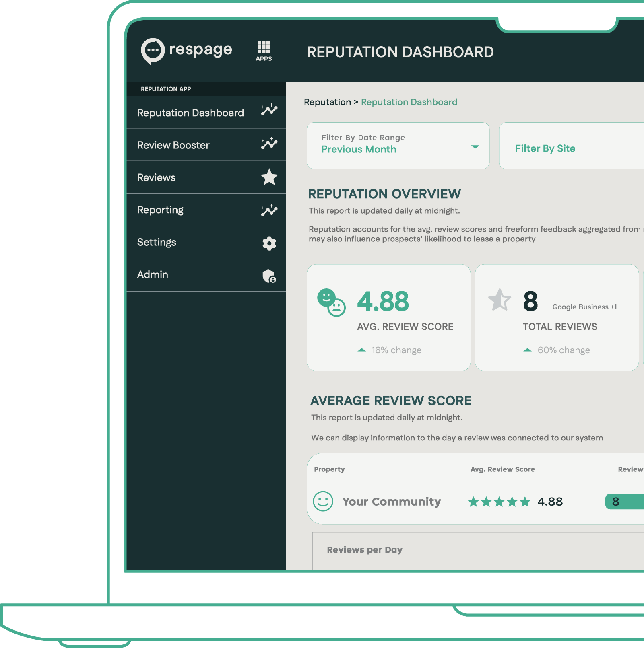Open the Reputation Dashboard menu item
The image size is (644, 648).
click(x=206, y=112)
